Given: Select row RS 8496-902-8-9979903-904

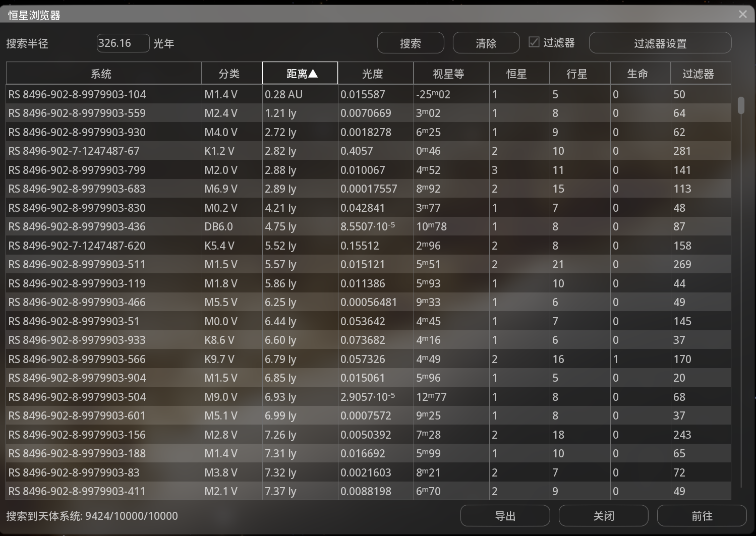Looking at the screenshot, I should (369, 378).
